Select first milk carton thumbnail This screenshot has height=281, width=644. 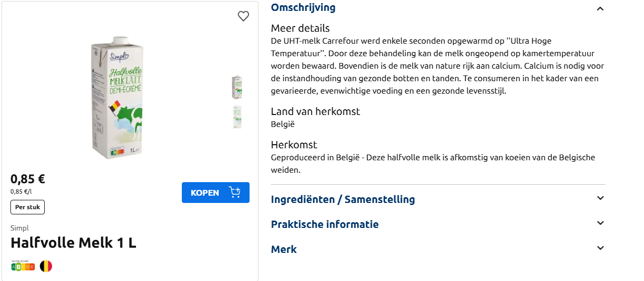coord(237,87)
